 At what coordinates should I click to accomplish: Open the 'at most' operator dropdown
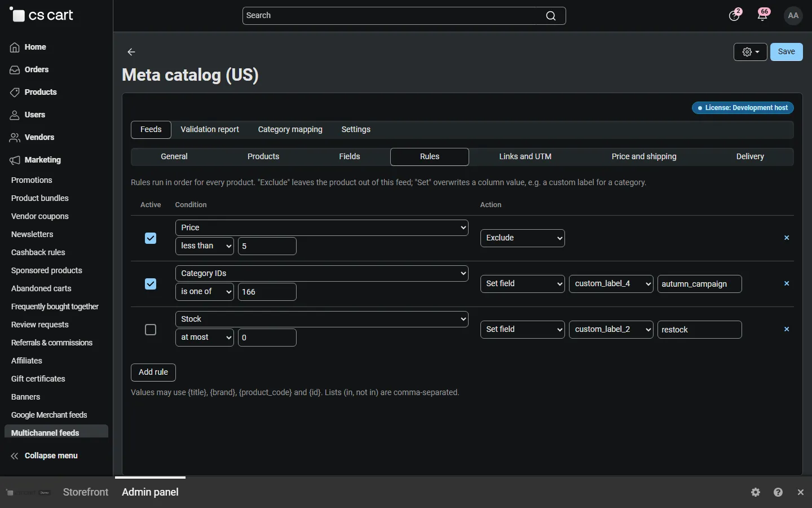[x=205, y=338]
